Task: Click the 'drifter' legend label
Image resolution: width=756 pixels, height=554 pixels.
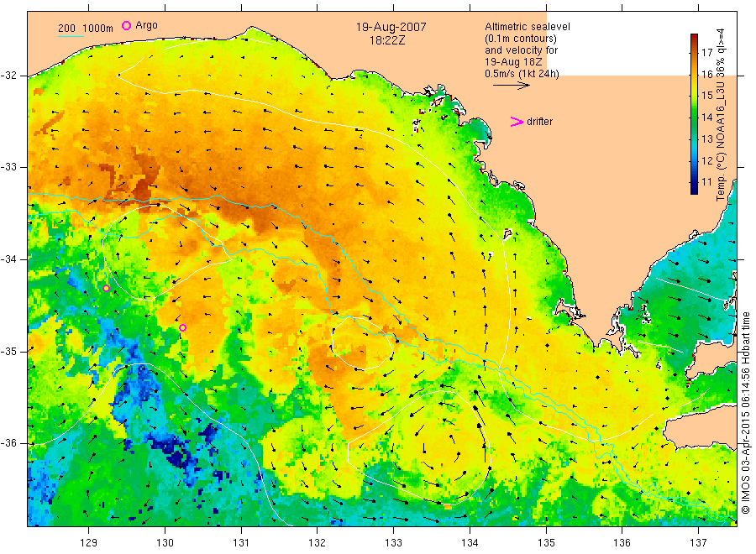Action: pyautogui.click(x=539, y=122)
